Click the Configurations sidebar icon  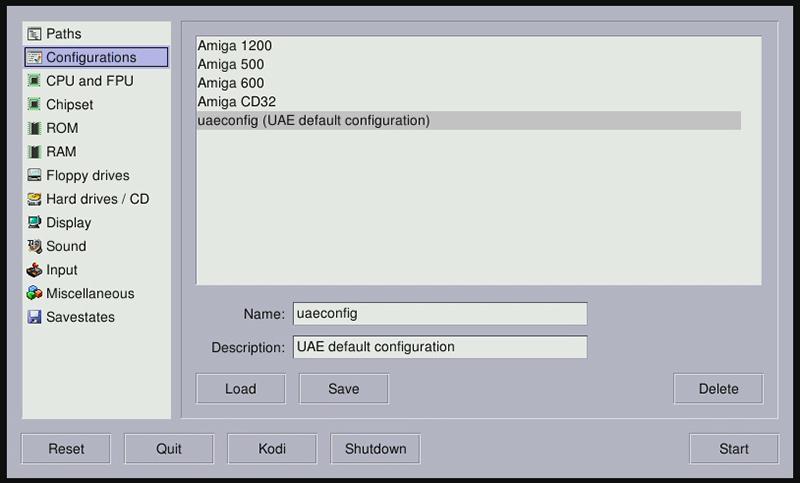pos(34,57)
